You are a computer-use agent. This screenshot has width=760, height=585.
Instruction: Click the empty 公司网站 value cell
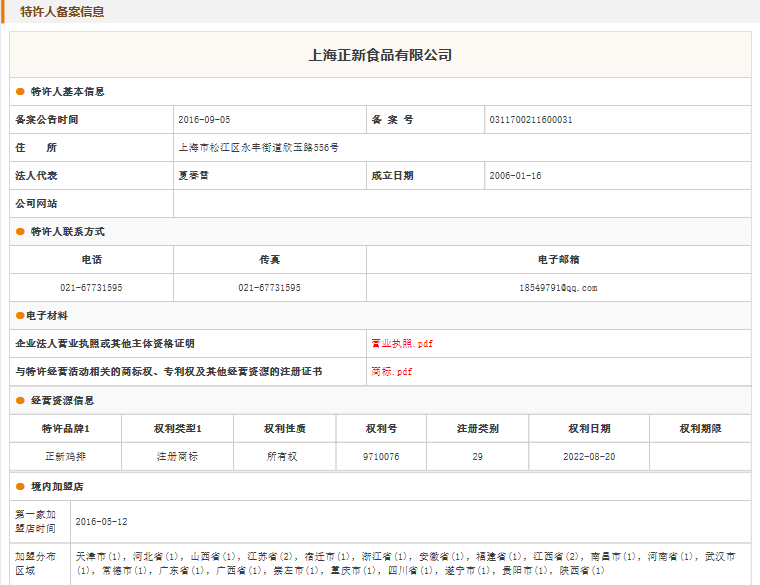pyautogui.click(x=460, y=204)
